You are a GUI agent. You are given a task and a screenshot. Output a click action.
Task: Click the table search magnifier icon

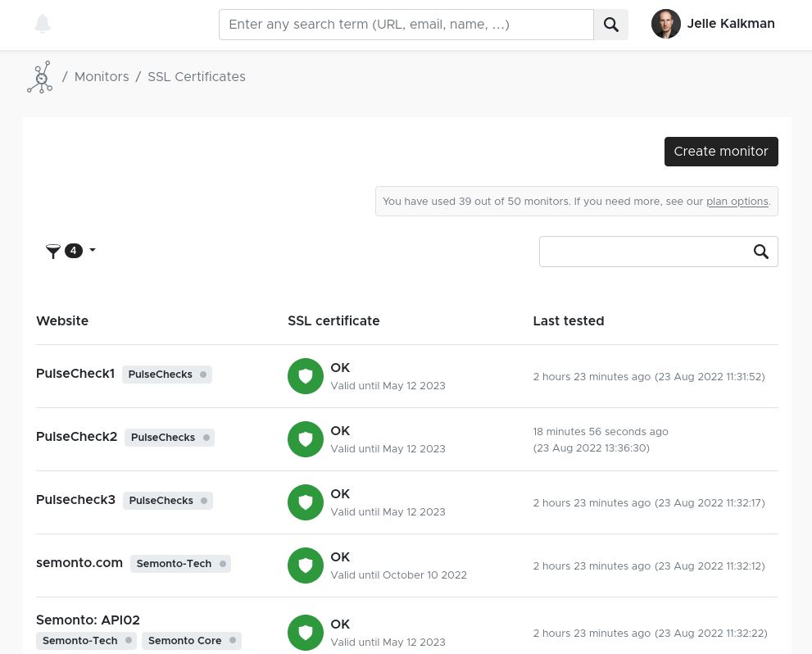[761, 252]
